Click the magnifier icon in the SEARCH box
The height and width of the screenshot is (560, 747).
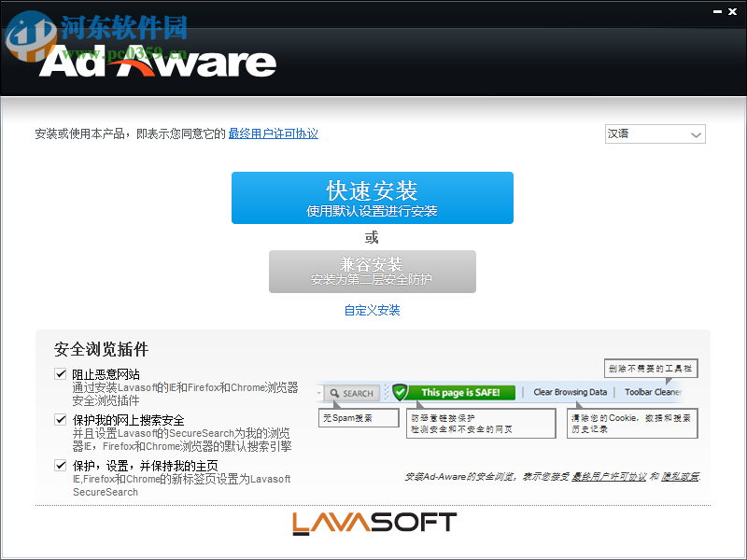(332, 390)
